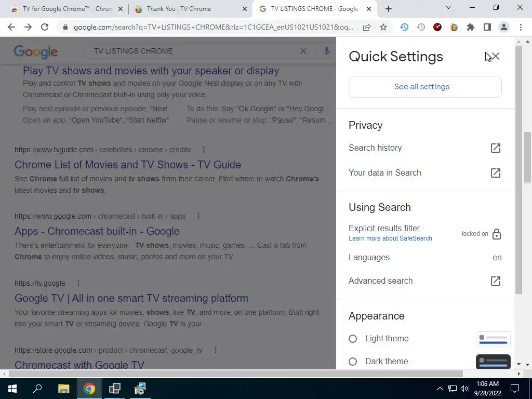Screen dimensions: 532x399
Task: Click Search history label
Action: (375, 148)
